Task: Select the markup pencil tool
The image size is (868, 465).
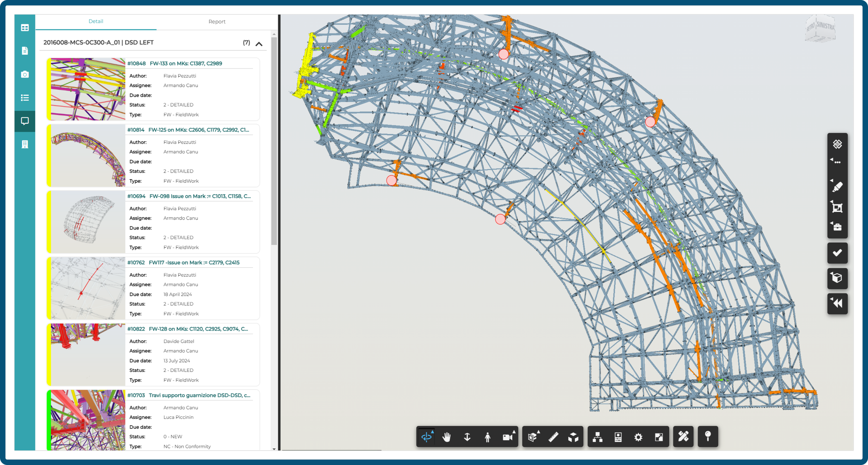Action: [x=683, y=437]
